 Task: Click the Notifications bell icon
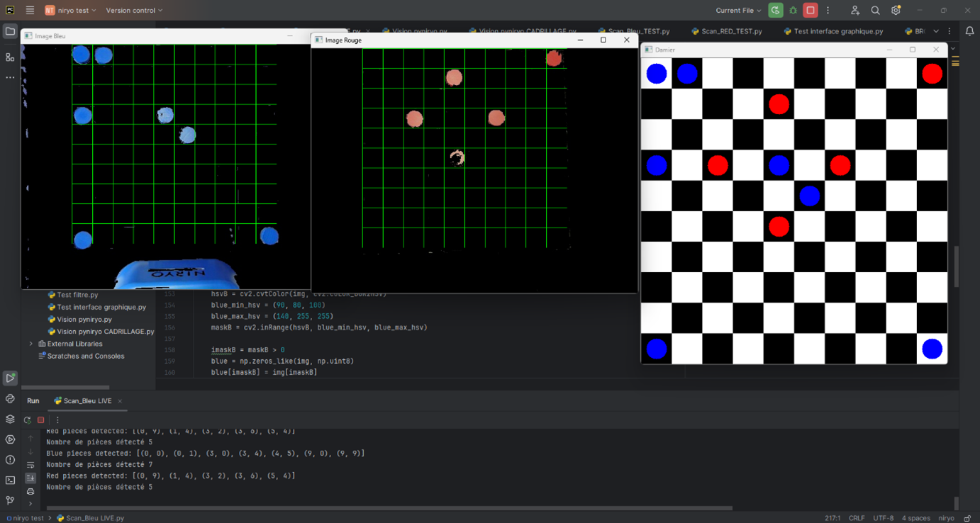[x=969, y=31]
